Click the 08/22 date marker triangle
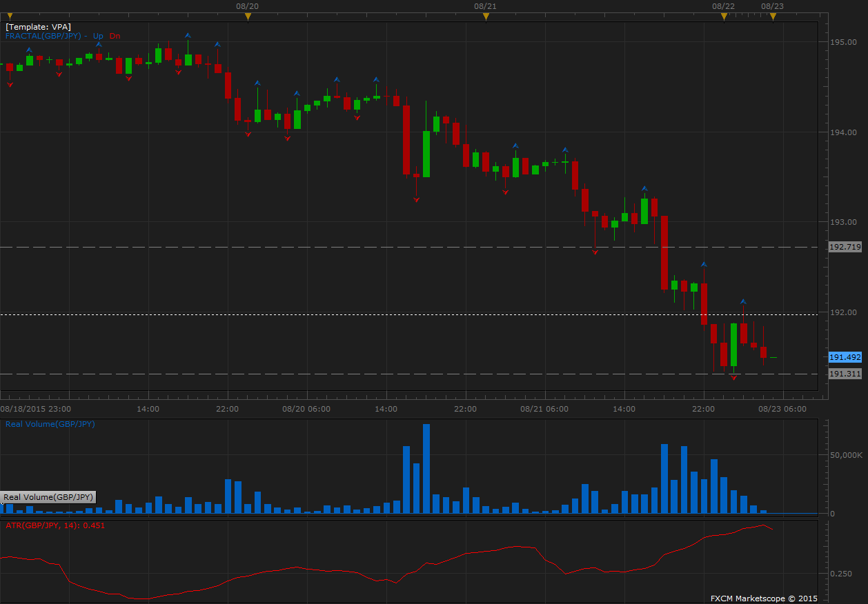Screen dimensions: 868x604 tap(724, 17)
